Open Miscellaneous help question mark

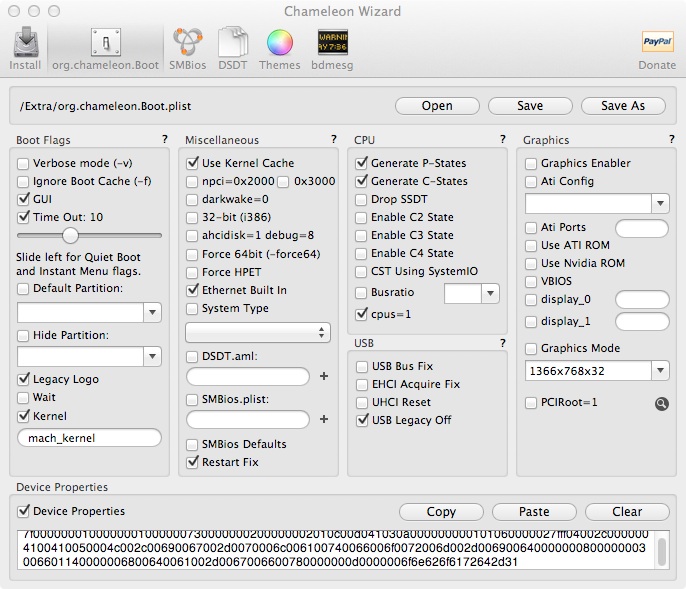pyautogui.click(x=334, y=139)
